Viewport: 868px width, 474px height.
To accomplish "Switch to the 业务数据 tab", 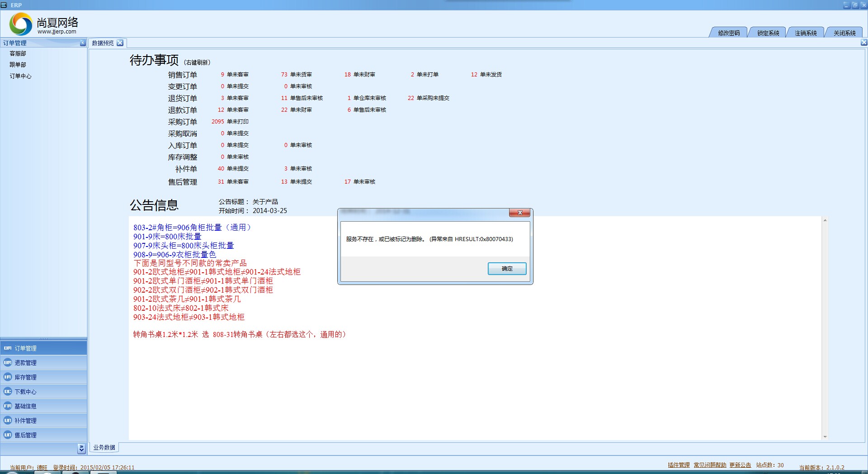I will (103, 447).
